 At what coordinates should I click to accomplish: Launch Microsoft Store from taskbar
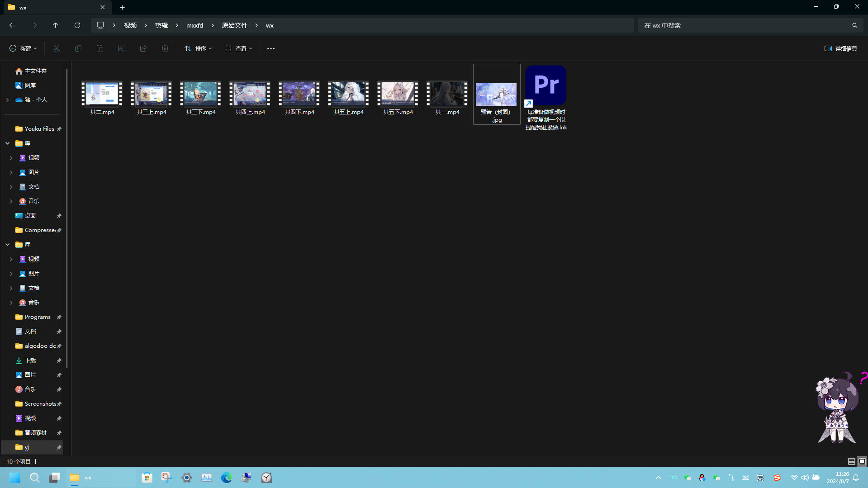pos(147,478)
